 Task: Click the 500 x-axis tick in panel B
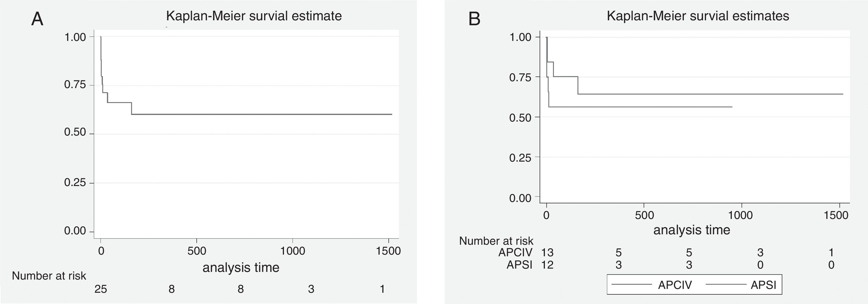click(x=644, y=215)
